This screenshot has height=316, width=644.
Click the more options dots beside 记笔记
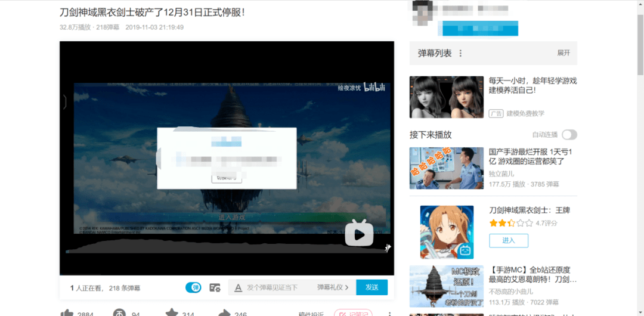click(x=389, y=314)
